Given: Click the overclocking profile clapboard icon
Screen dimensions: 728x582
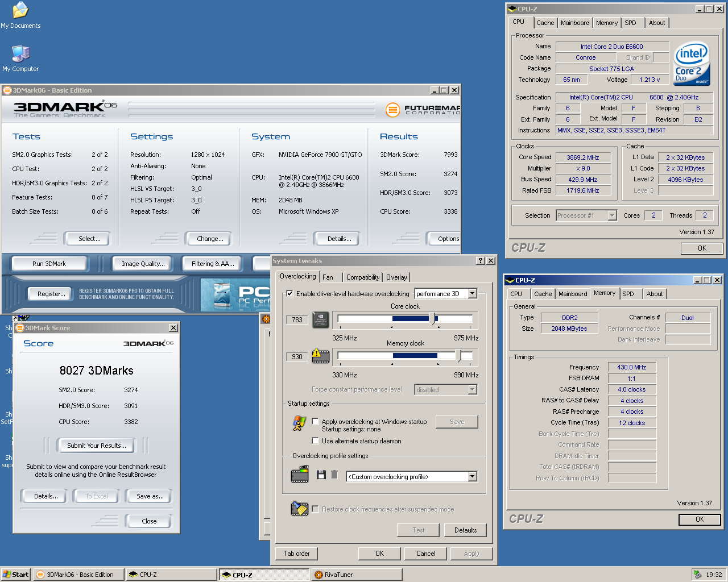Looking at the screenshot, I should (x=300, y=475).
